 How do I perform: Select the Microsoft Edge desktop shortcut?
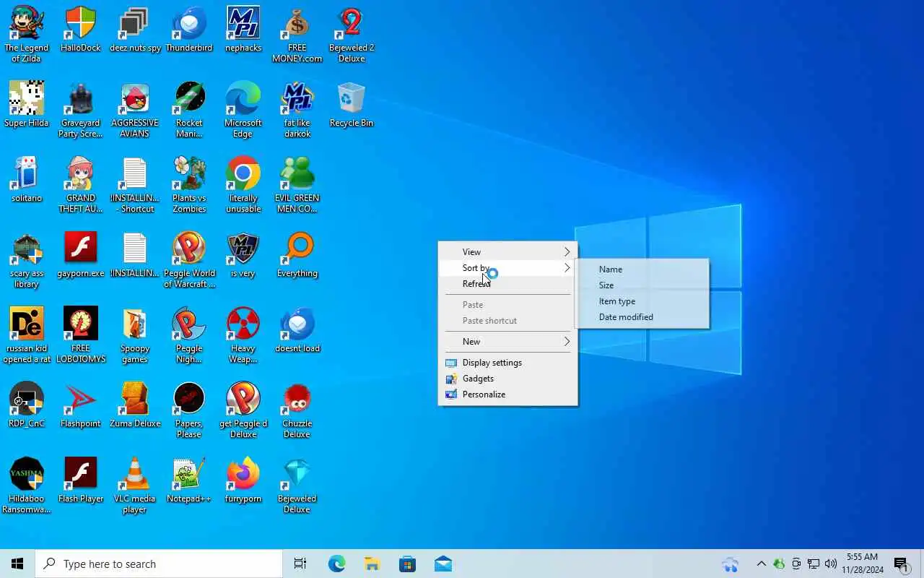click(x=243, y=109)
